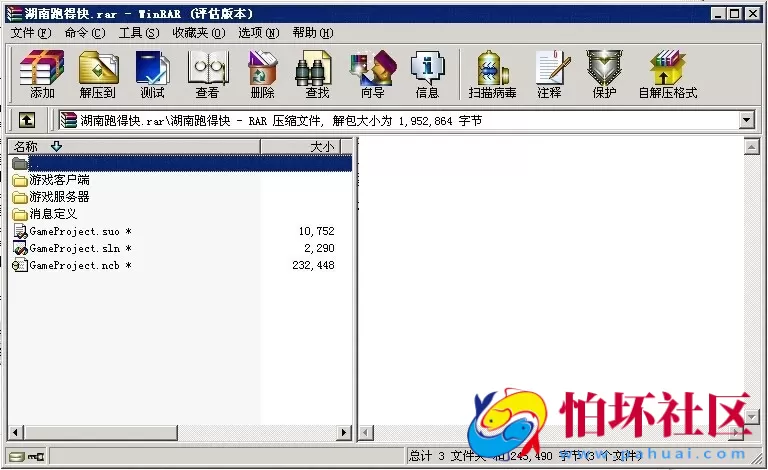This screenshot has width=768, height=470.
Task: Open the 文件 (File) menu
Action: (30, 33)
